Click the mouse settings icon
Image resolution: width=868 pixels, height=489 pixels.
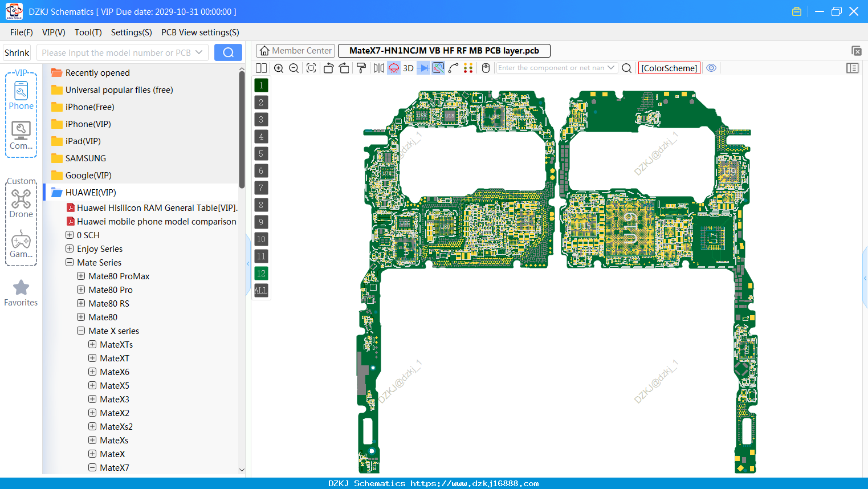(x=486, y=68)
